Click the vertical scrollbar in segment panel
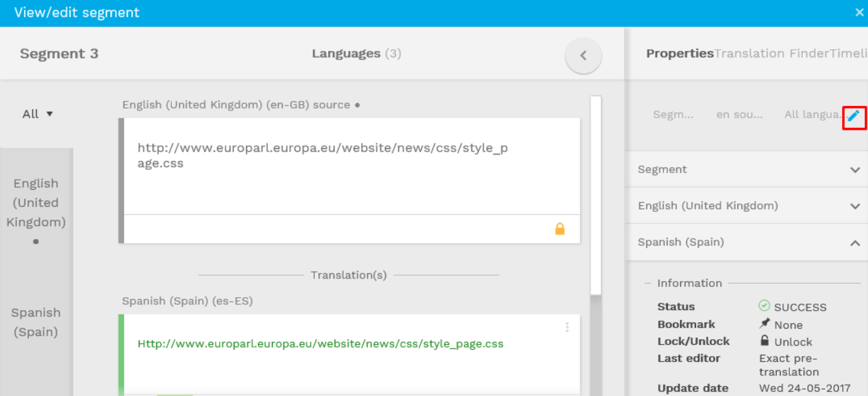 point(595,194)
